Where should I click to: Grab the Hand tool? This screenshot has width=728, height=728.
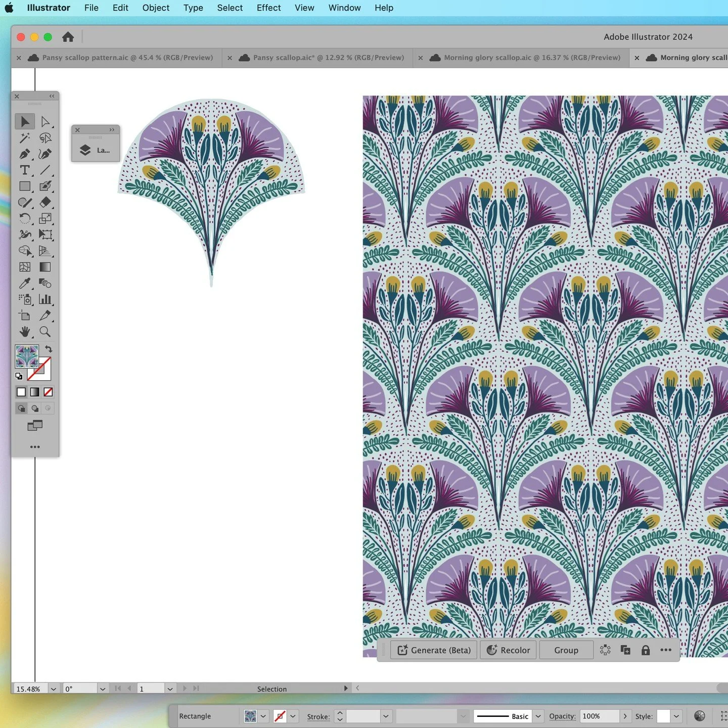point(25,332)
